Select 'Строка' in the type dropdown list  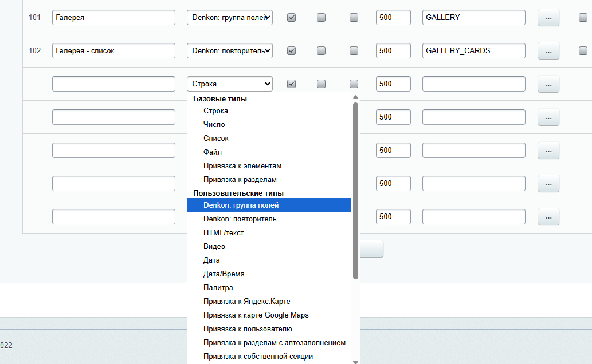click(269, 111)
